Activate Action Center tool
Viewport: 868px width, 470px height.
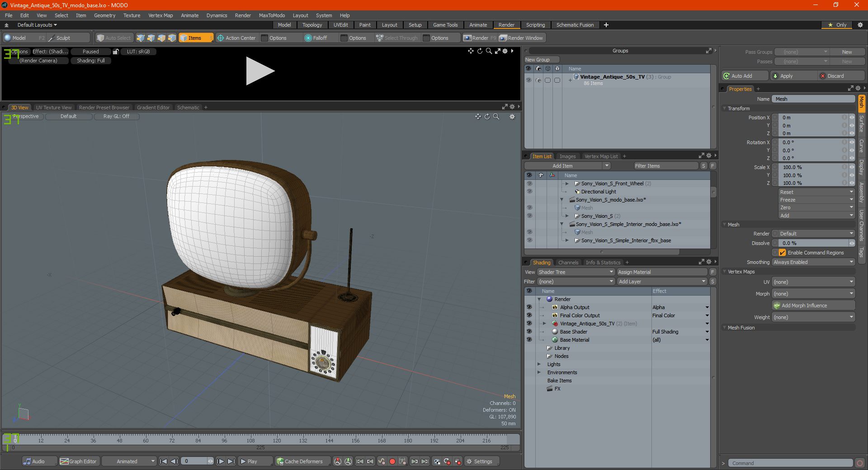pyautogui.click(x=236, y=38)
